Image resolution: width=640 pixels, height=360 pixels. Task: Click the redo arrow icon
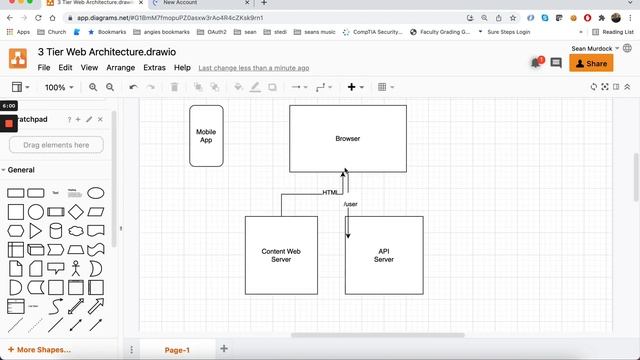tap(151, 87)
